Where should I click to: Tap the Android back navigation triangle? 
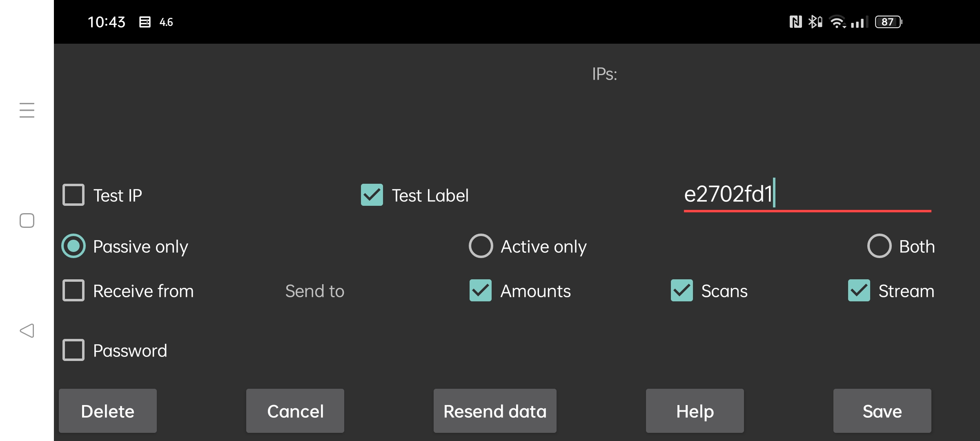click(x=27, y=331)
